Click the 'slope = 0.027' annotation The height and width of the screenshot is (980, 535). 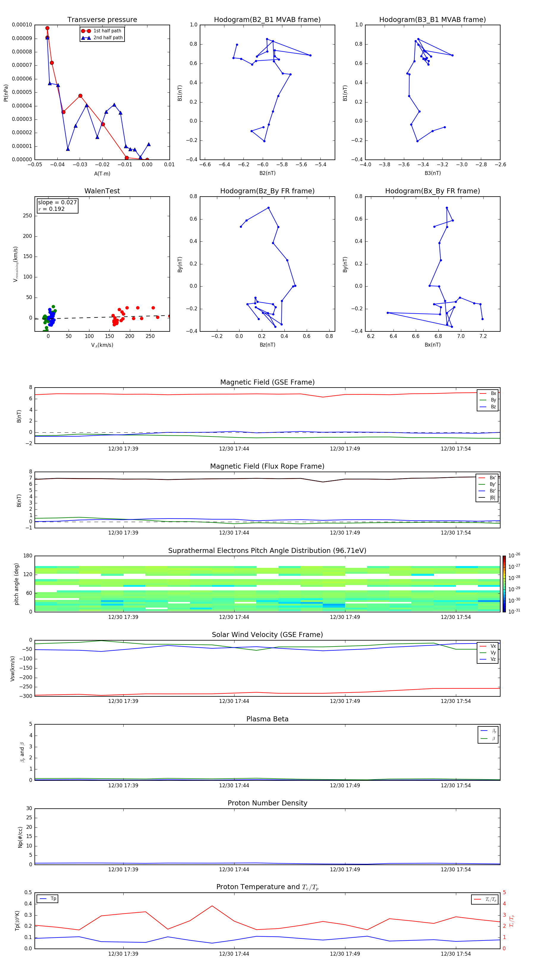[57, 203]
